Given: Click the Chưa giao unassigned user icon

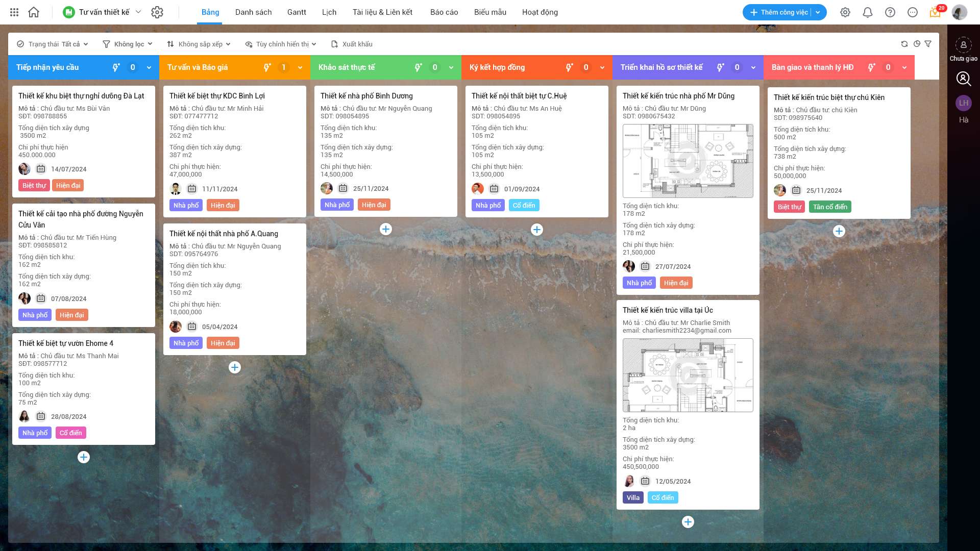Looking at the screenshot, I should (963, 45).
